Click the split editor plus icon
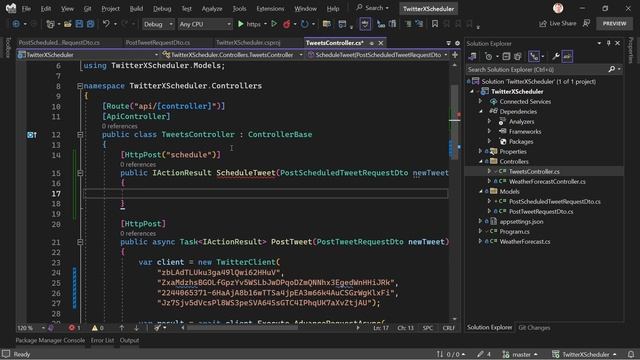 [455, 55]
